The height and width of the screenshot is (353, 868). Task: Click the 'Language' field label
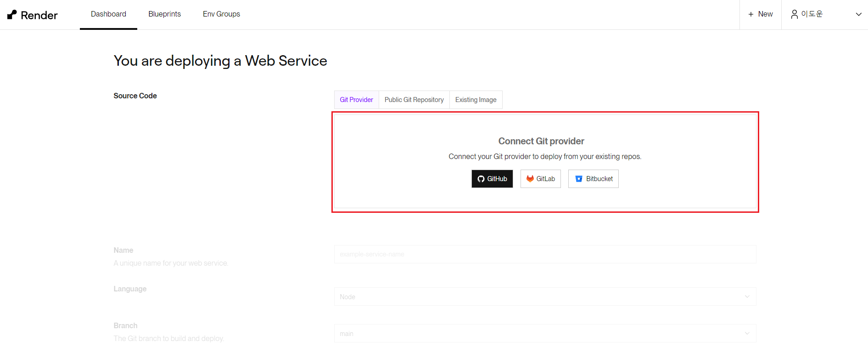tap(130, 289)
